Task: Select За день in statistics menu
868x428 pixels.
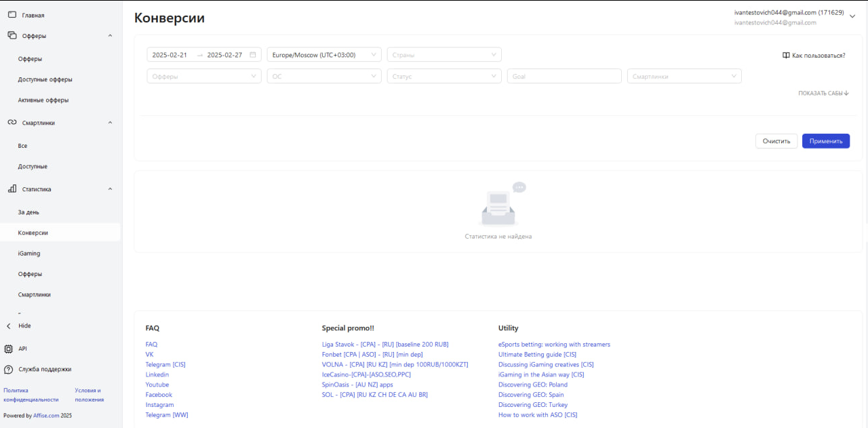Action: (28, 212)
